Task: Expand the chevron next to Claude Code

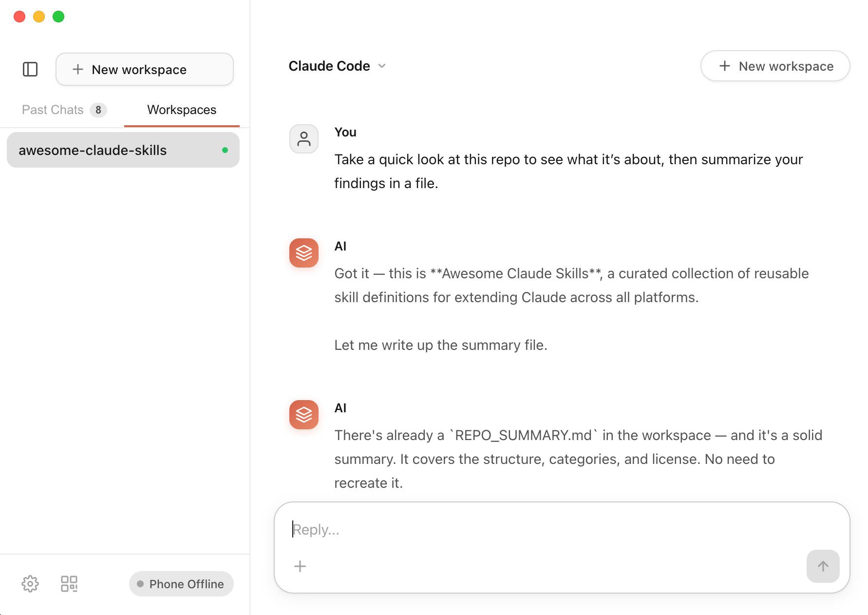Action: 382,66
